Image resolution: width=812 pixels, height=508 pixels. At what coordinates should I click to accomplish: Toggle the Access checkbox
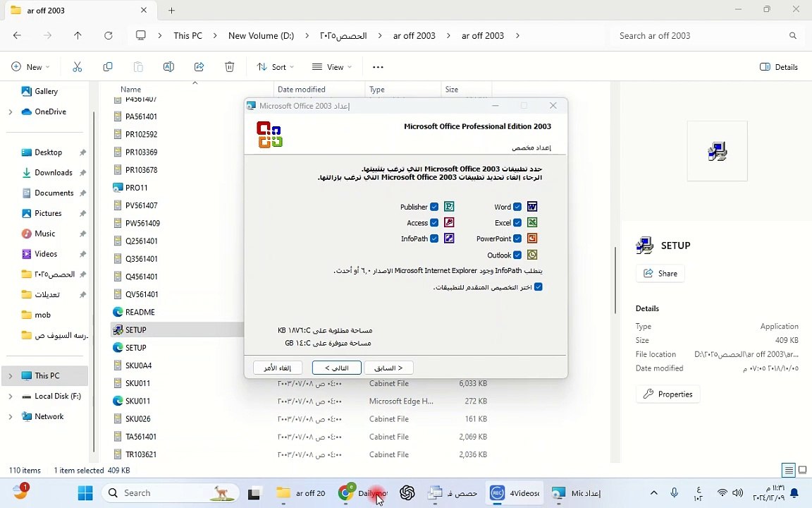(x=434, y=223)
